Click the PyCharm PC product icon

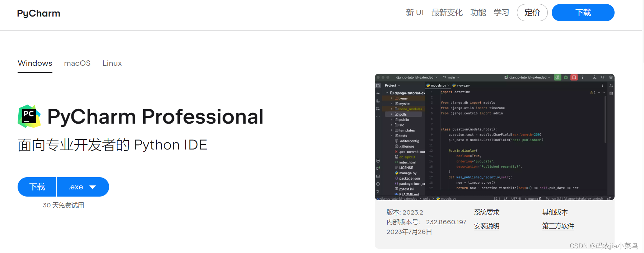[29, 116]
